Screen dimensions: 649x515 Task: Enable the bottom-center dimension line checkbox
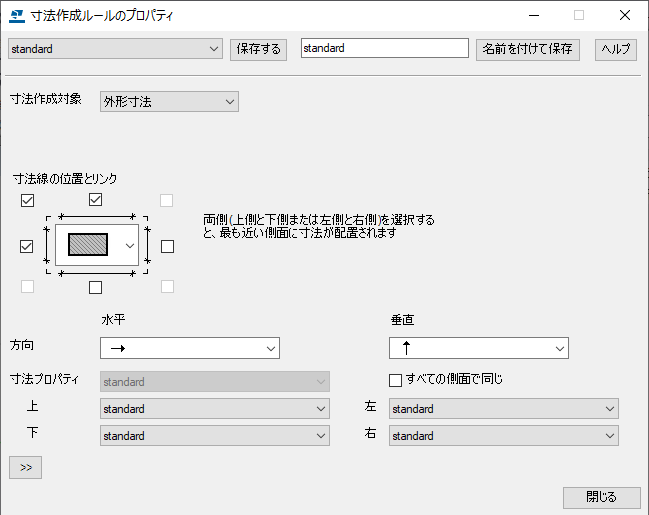coord(95,288)
